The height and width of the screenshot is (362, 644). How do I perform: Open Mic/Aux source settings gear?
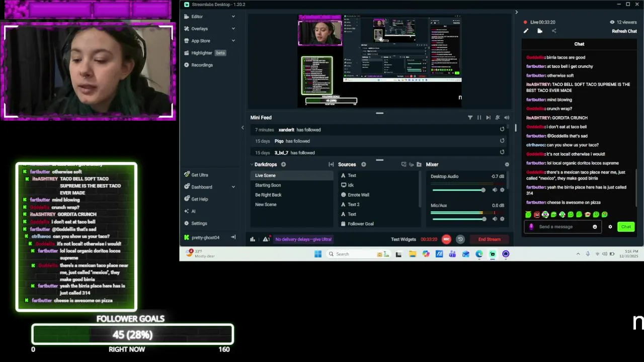tap(502, 219)
